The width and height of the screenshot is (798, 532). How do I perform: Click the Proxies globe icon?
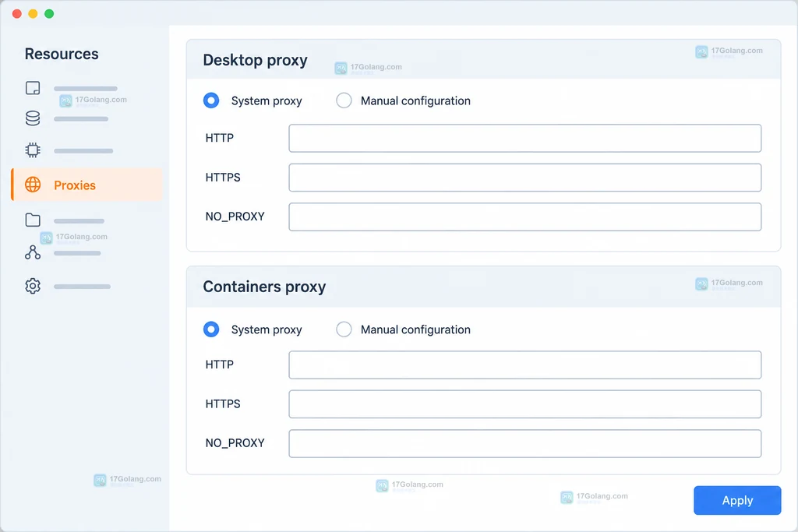[33, 185]
